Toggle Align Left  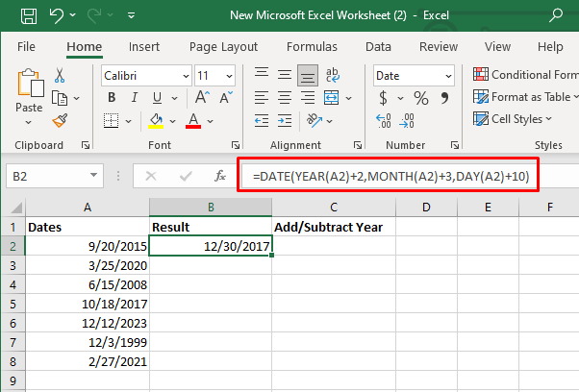point(262,98)
